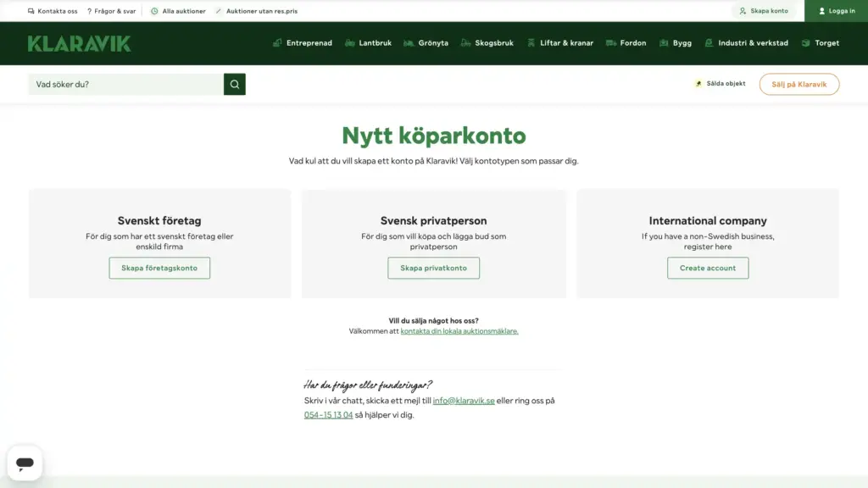The height and width of the screenshot is (488, 868).
Task: Click the Skapa företagskonto button
Action: [x=159, y=269]
